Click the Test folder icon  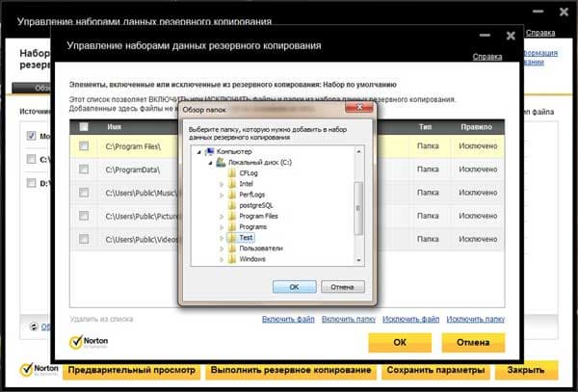point(232,238)
